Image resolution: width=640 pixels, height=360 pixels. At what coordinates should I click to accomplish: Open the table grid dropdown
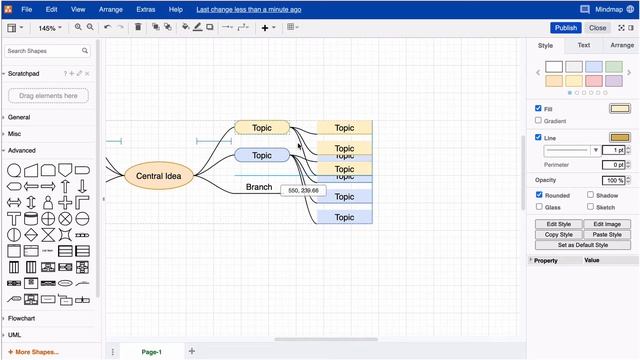pos(293,27)
